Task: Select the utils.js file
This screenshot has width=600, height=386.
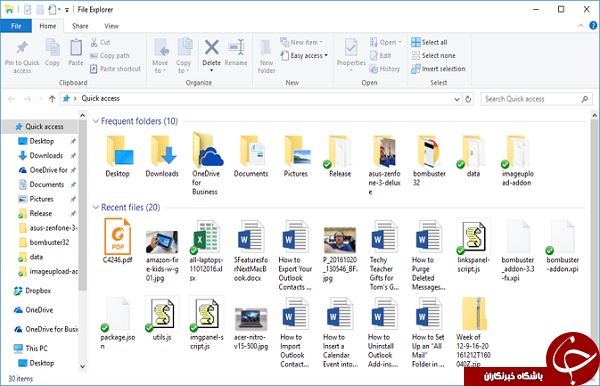Action: tap(162, 318)
